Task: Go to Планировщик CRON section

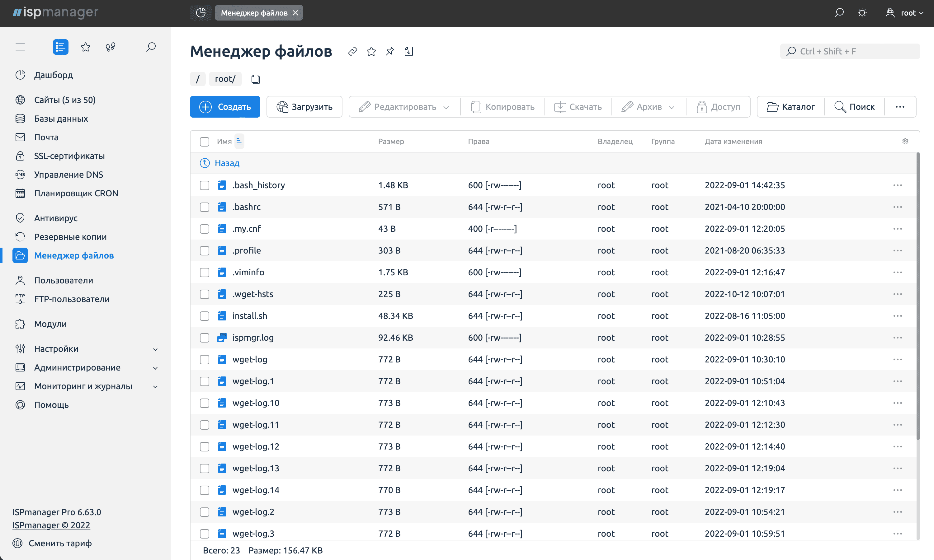Action: (76, 193)
